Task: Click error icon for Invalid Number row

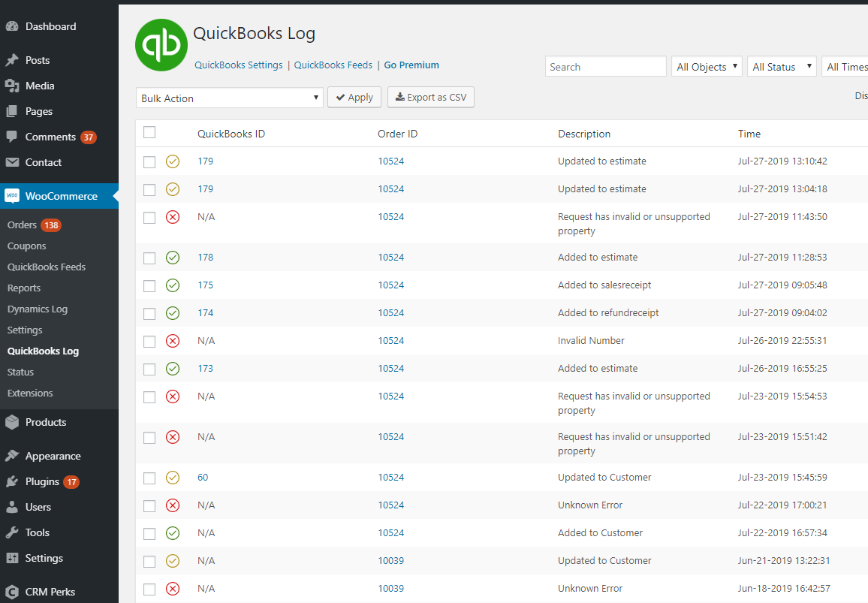Action: [173, 341]
